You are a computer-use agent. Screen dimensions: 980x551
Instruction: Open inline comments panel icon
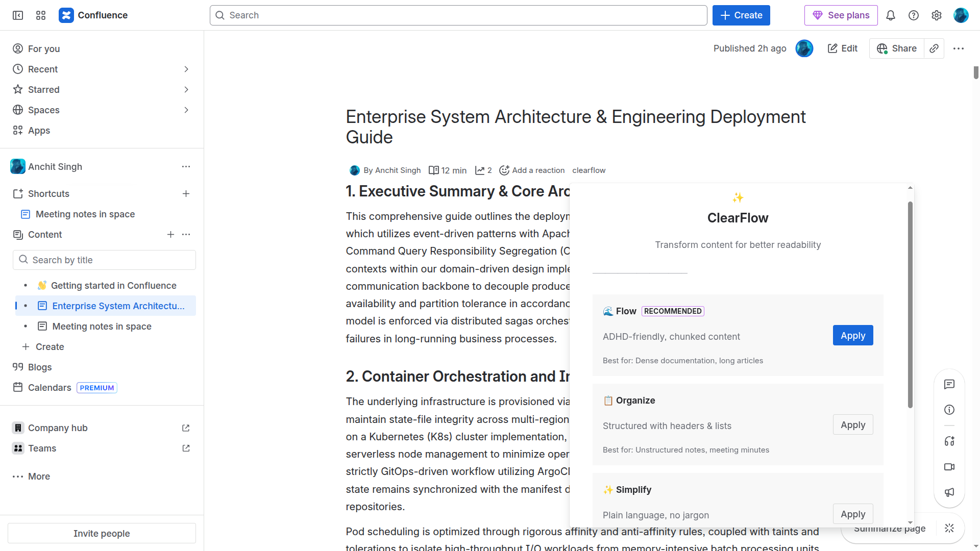coord(949,384)
